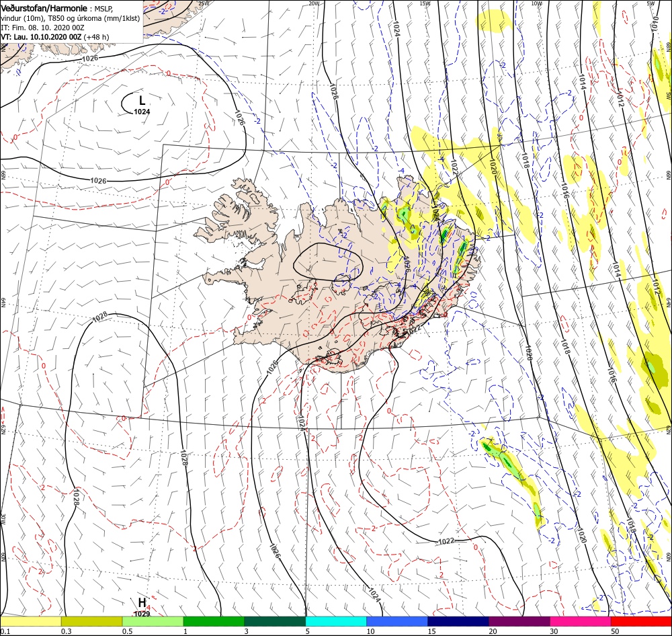
Task: Pick the blue 10 mm legend swatch
Action: click(x=397, y=621)
